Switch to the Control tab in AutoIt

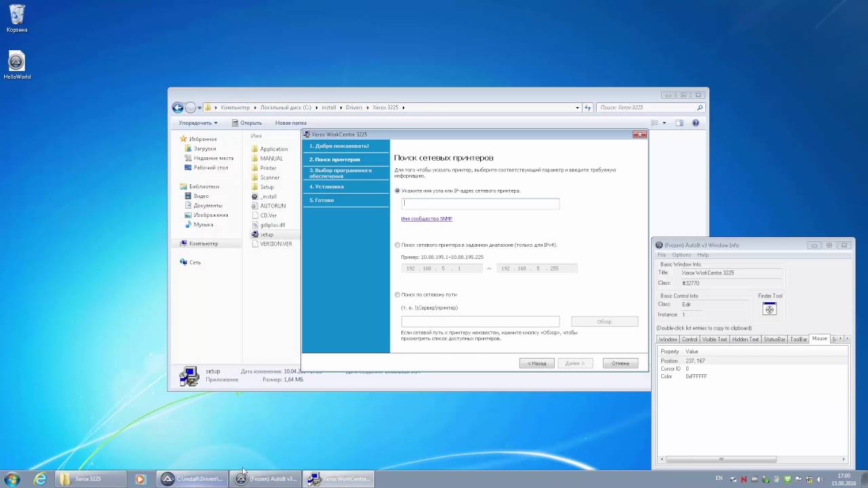click(x=690, y=339)
